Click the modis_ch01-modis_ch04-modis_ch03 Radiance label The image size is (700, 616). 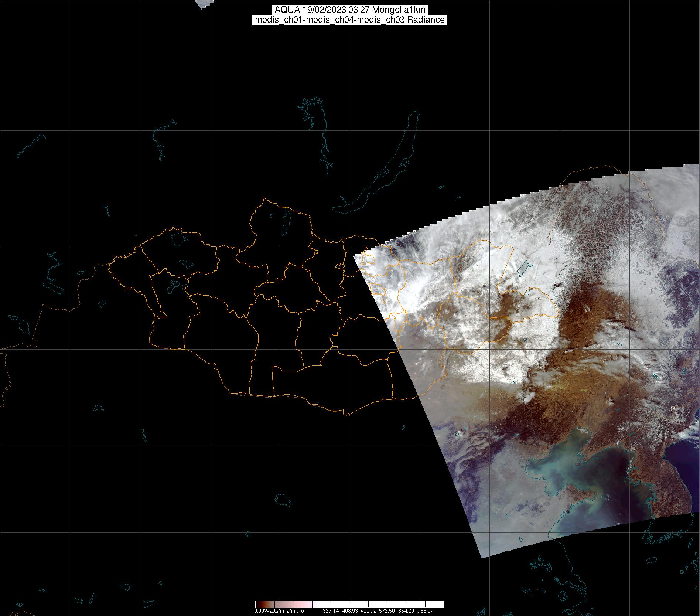click(350, 20)
